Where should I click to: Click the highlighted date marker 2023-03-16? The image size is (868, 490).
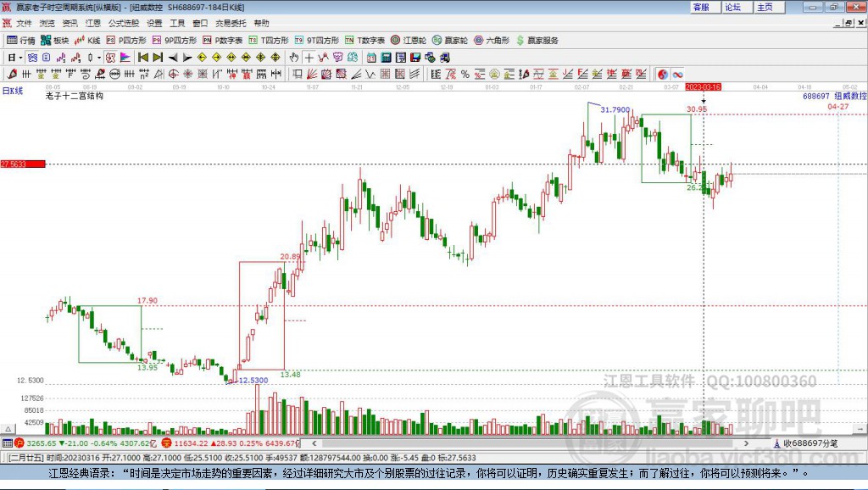coord(703,87)
